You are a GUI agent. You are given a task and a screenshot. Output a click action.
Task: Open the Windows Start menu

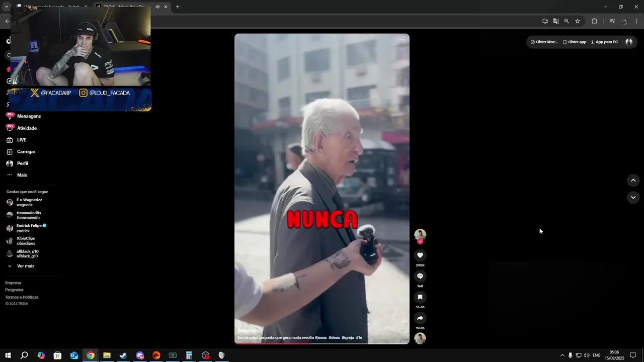click(x=8, y=355)
